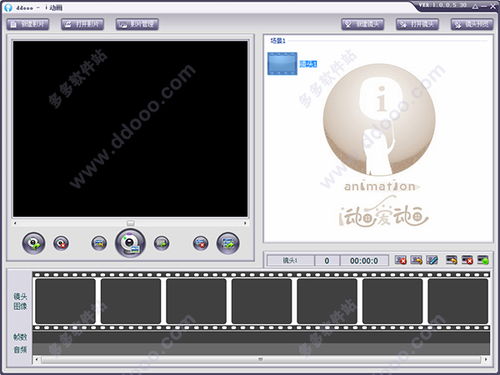Screen dimensions: 500x375
Task: Click the third top-left film management button
Action: pos(137,24)
